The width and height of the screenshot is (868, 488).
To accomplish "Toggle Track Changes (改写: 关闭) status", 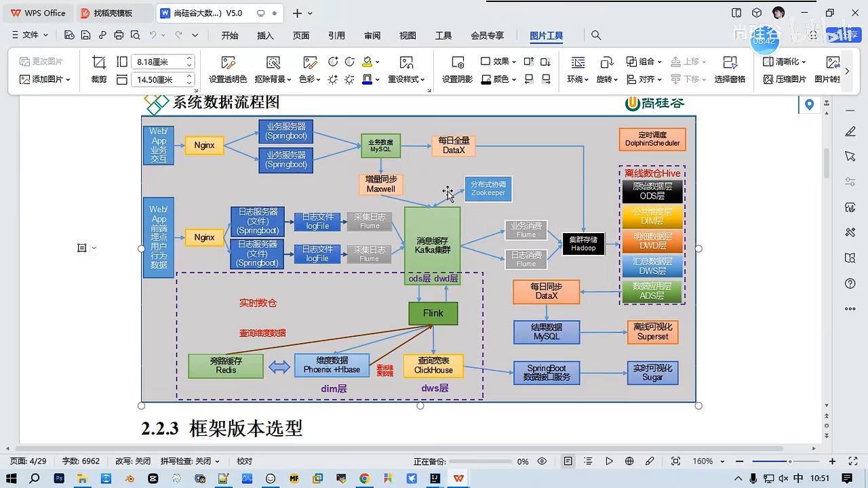I will point(133,461).
